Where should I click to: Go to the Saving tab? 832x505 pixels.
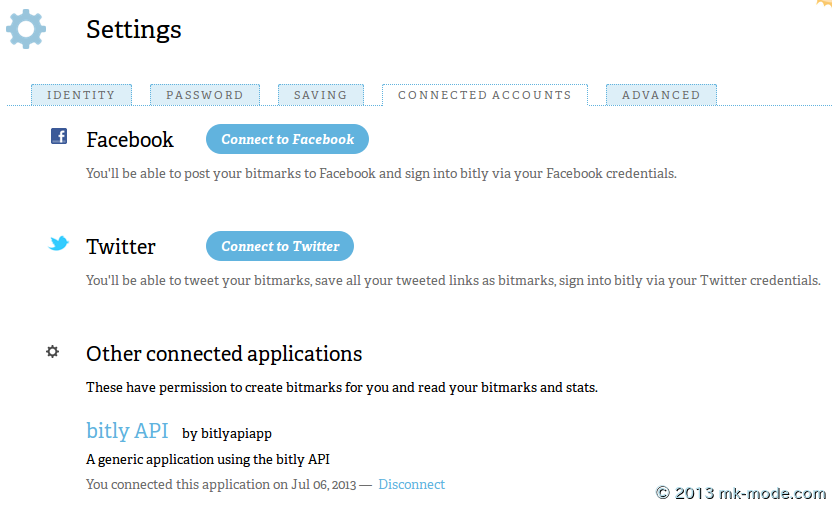320,95
